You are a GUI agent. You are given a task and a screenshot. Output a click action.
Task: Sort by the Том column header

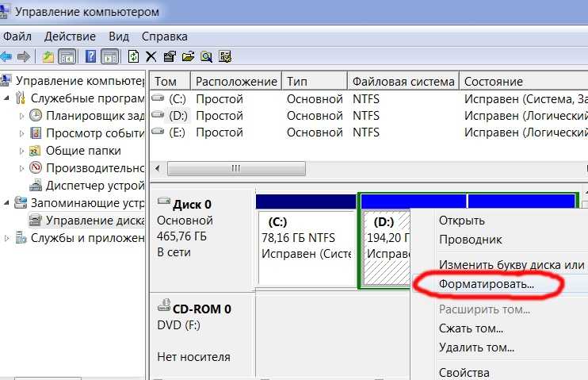pyautogui.click(x=170, y=82)
